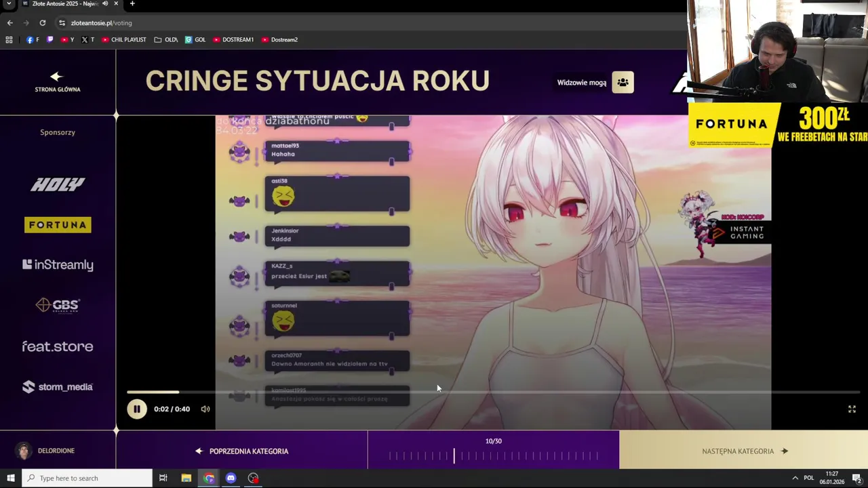Open the Windows Start menu
Screen dimensions: 868x488
click(x=10, y=479)
